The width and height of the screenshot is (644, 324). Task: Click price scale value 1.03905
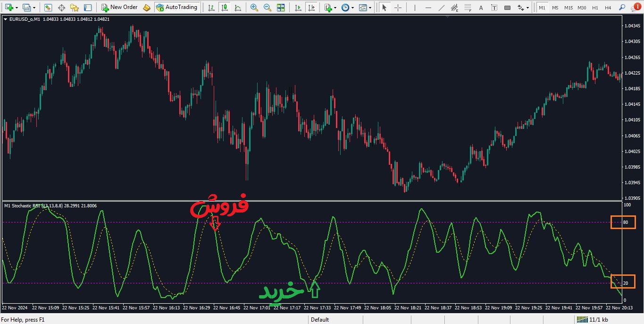(x=633, y=198)
